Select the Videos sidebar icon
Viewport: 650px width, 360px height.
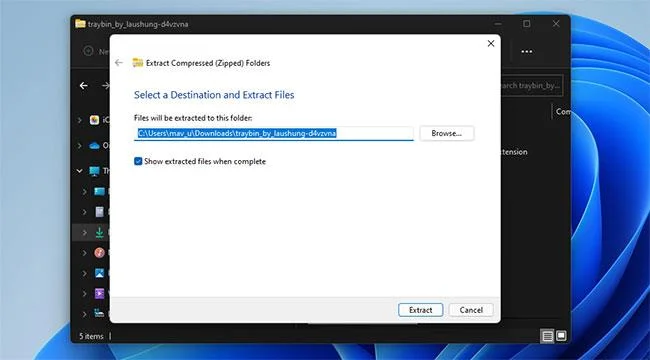click(99, 294)
